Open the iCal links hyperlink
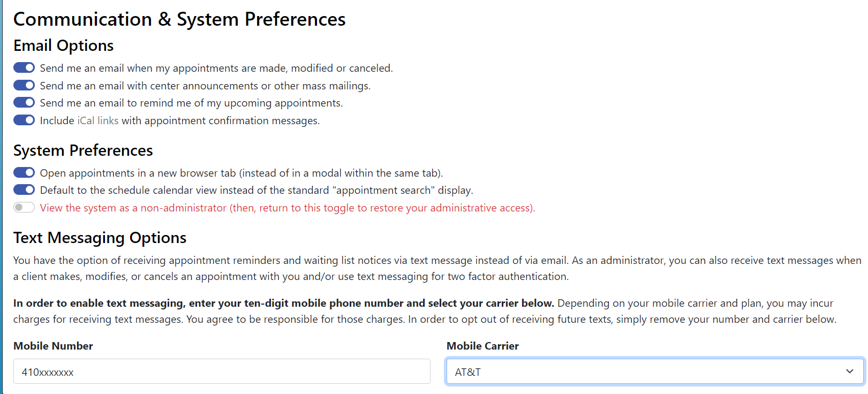This screenshot has width=868, height=394. 98,120
